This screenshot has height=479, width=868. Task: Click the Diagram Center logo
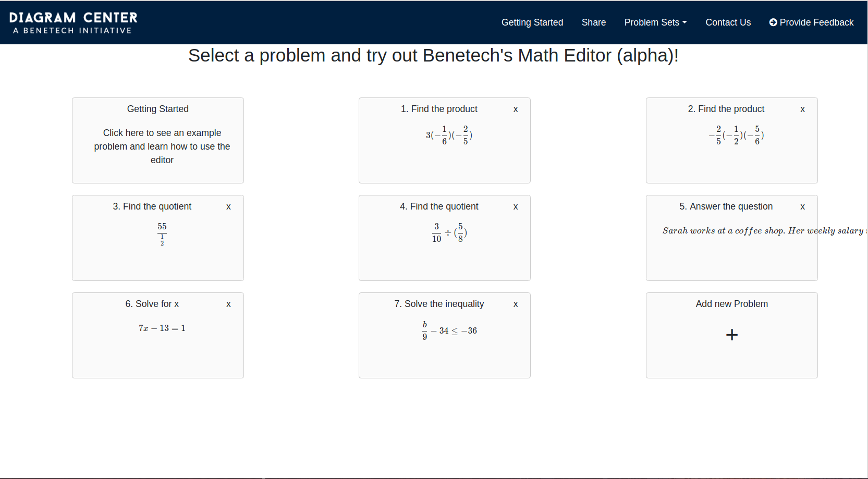73,22
